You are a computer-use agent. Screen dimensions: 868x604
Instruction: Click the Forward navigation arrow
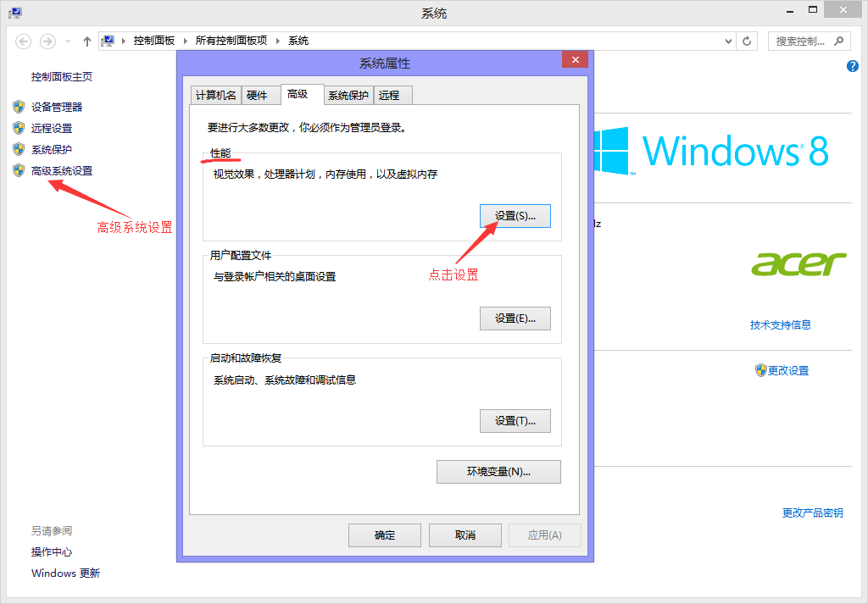tap(48, 42)
